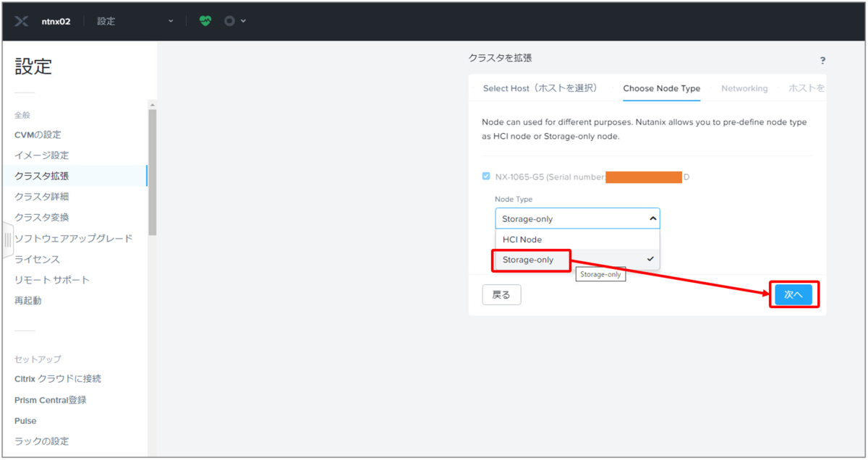Screen dimensions: 868x460
Task: Open Citrix クラウドに接続 in sidebar
Action: (x=58, y=379)
